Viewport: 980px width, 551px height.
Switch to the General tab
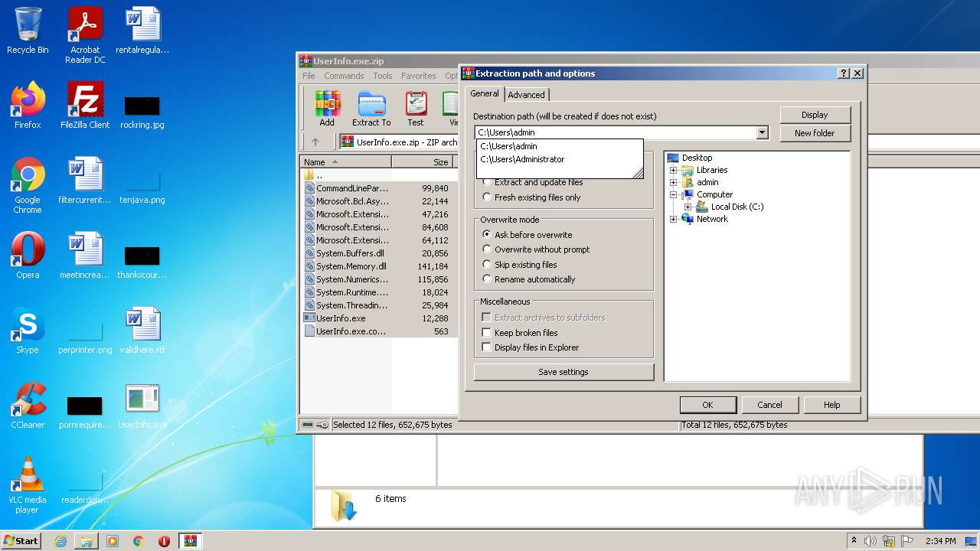pos(484,93)
